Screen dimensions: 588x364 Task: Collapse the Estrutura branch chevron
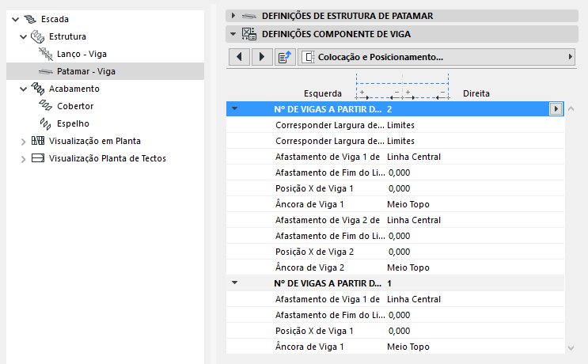[23, 36]
